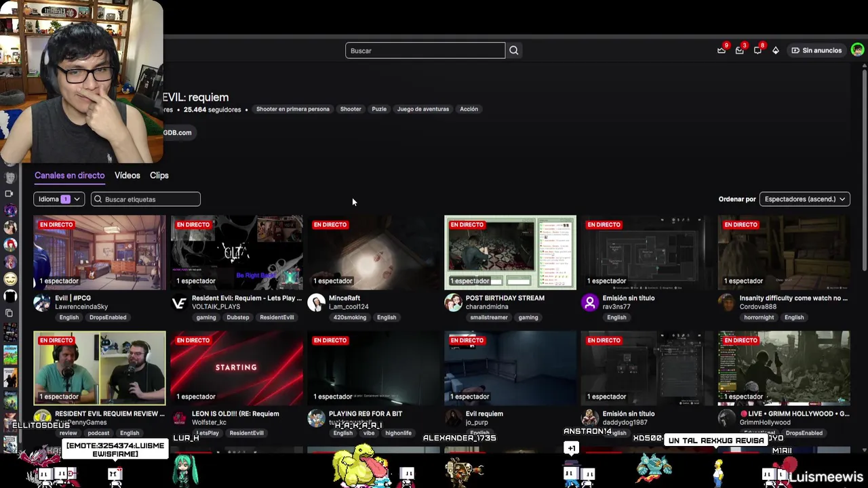Image resolution: width=868 pixels, height=488 pixels.
Task: Click the daddydog1987 channel avatar
Action: (x=590, y=419)
